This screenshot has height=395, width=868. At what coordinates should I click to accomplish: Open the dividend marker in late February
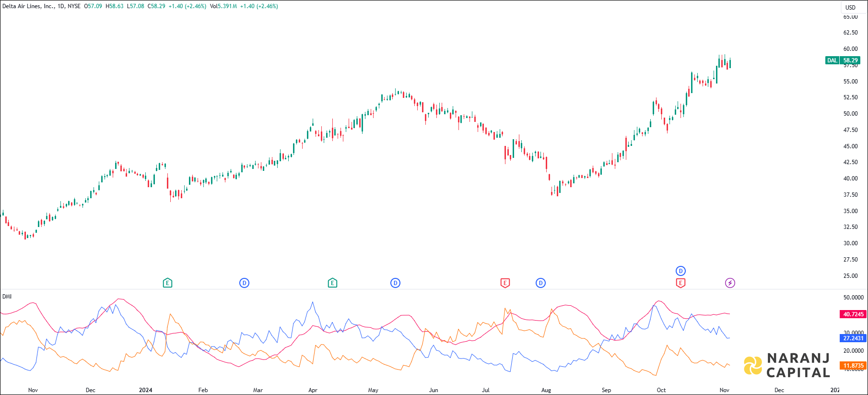click(x=244, y=283)
